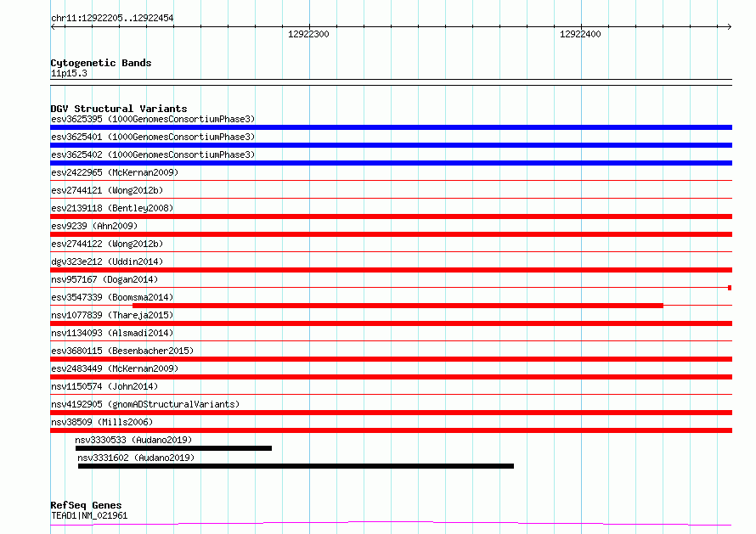Click the thick red bar under esv3680115
The image size is (756, 534).
pyautogui.click(x=391, y=359)
